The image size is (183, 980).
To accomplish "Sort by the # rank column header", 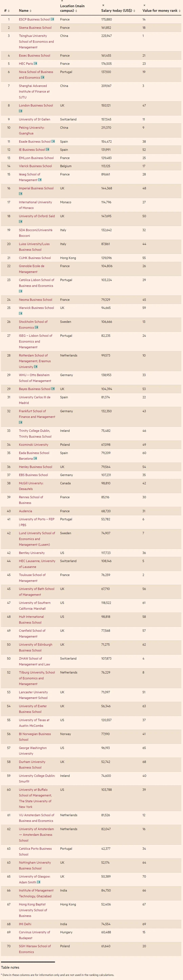I will (7, 11).
